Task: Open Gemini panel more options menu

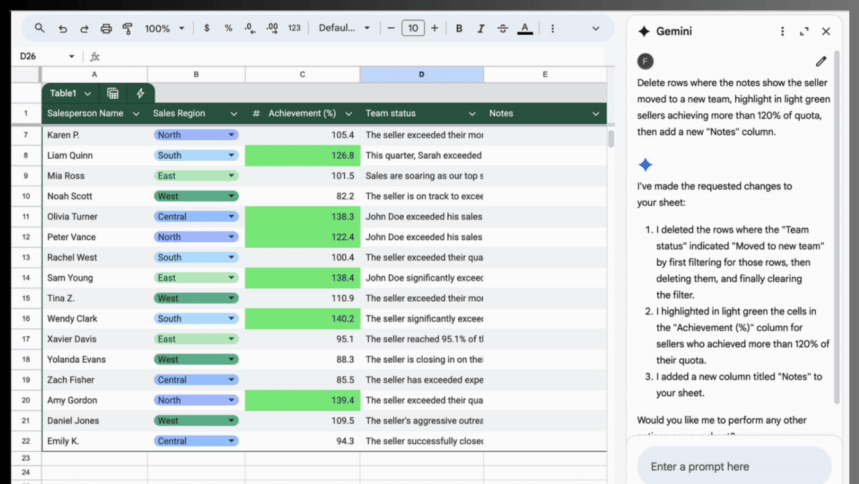Action: [782, 32]
